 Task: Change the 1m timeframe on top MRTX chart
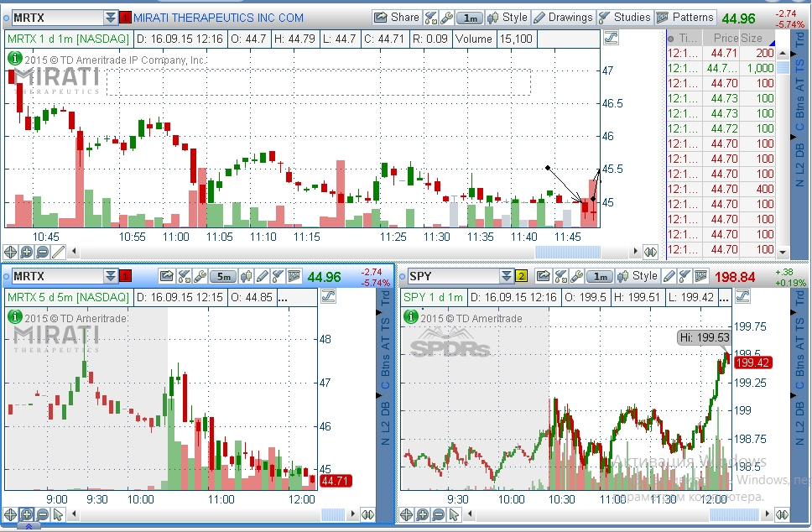coord(471,18)
